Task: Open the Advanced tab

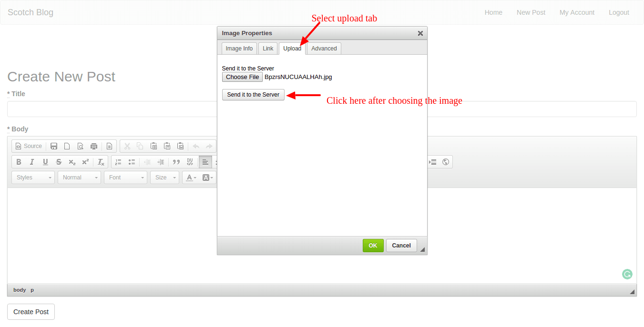Action: [x=324, y=49]
